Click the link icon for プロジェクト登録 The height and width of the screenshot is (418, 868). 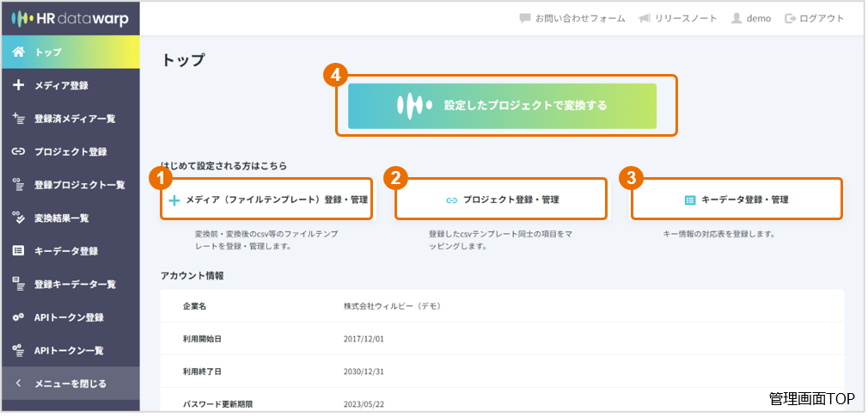click(19, 151)
